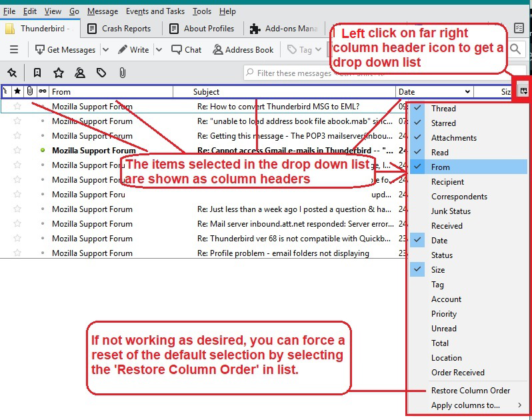This screenshot has width=532, height=420.
Task: Expand the Write dropdown arrow
Action: click(x=159, y=50)
